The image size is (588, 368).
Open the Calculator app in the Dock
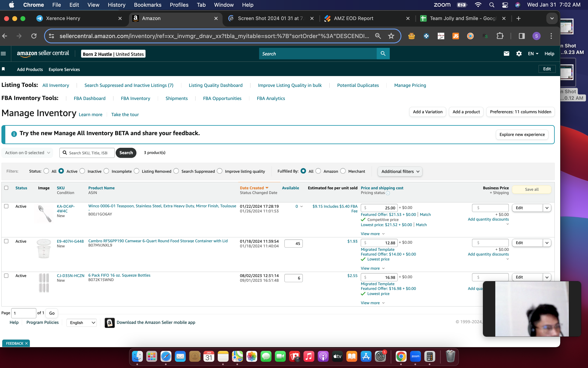[430, 357]
